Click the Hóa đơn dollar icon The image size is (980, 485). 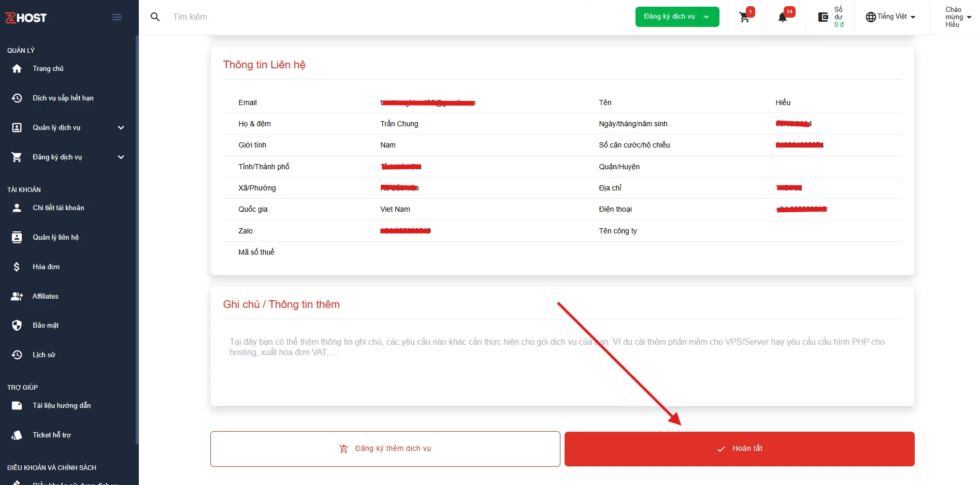[x=17, y=267]
